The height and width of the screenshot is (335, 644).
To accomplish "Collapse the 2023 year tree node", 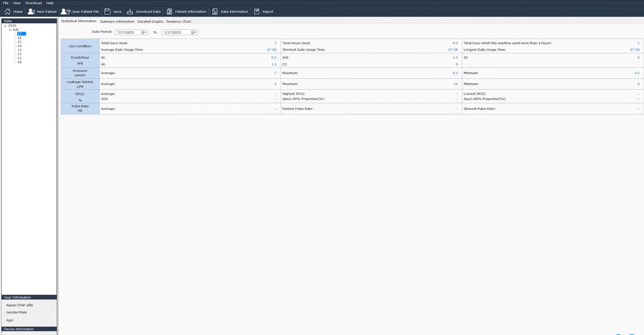I will point(5,26).
